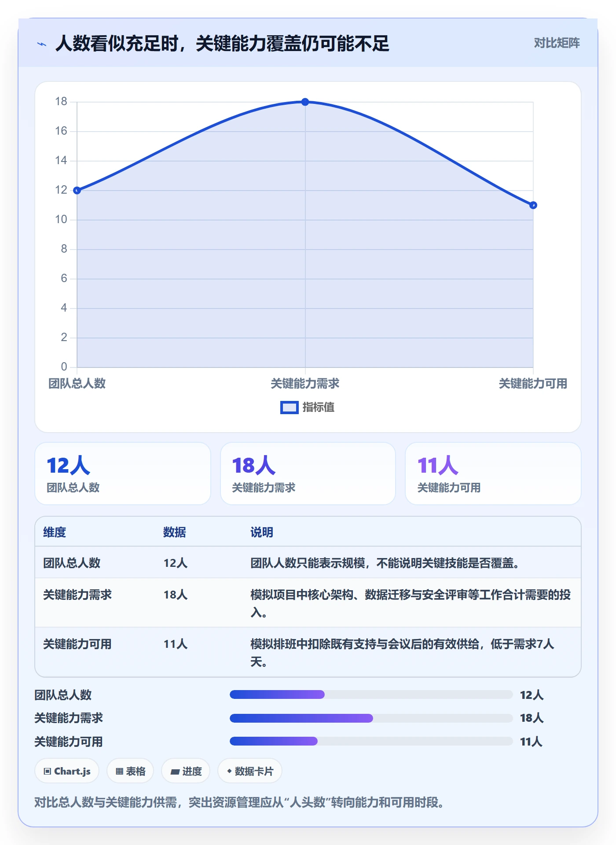Open the 18人 关键能力需求 data card
The height and width of the screenshot is (845, 616).
point(308,474)
